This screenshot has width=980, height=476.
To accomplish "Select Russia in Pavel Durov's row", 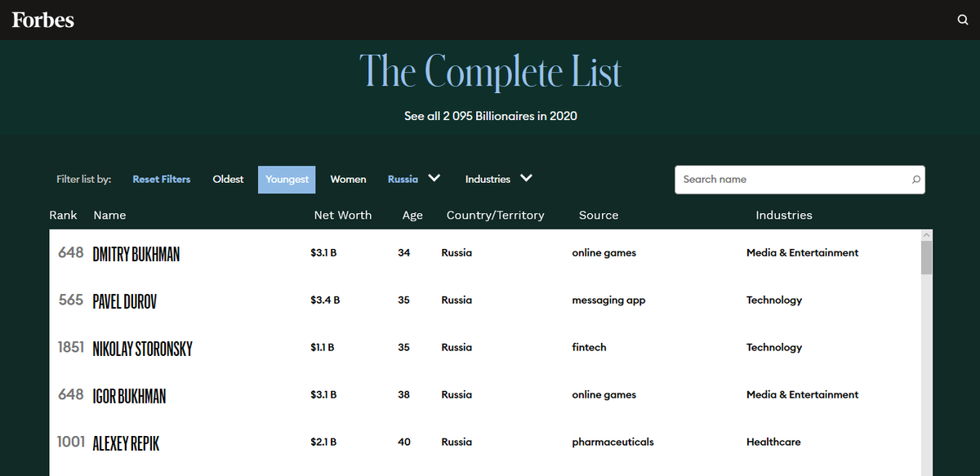I will point(457,300).
